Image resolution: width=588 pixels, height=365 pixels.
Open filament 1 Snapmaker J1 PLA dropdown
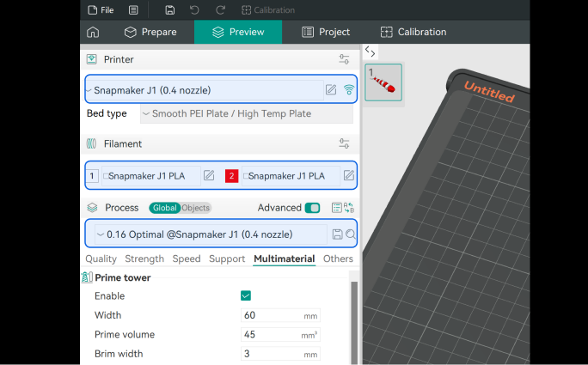click(150, 176)
